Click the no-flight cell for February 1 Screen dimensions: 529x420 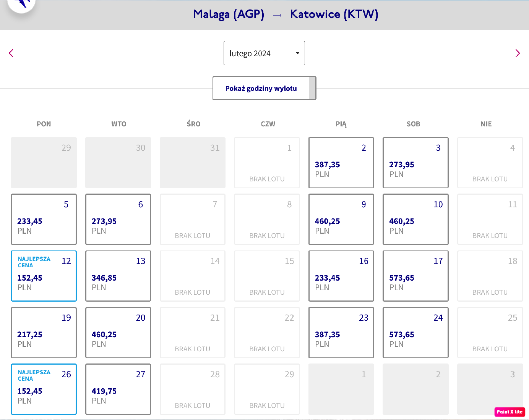(x=267, y=163)
